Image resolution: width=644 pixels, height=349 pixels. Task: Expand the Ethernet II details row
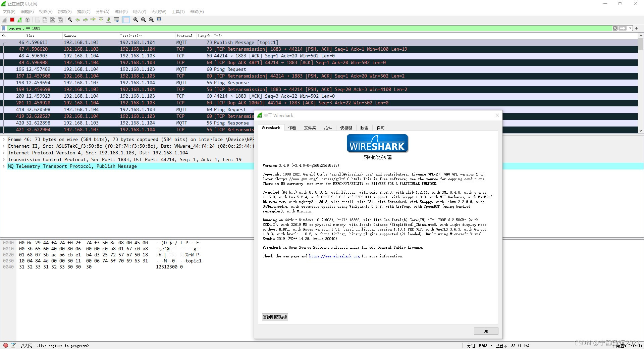point(4,146)
